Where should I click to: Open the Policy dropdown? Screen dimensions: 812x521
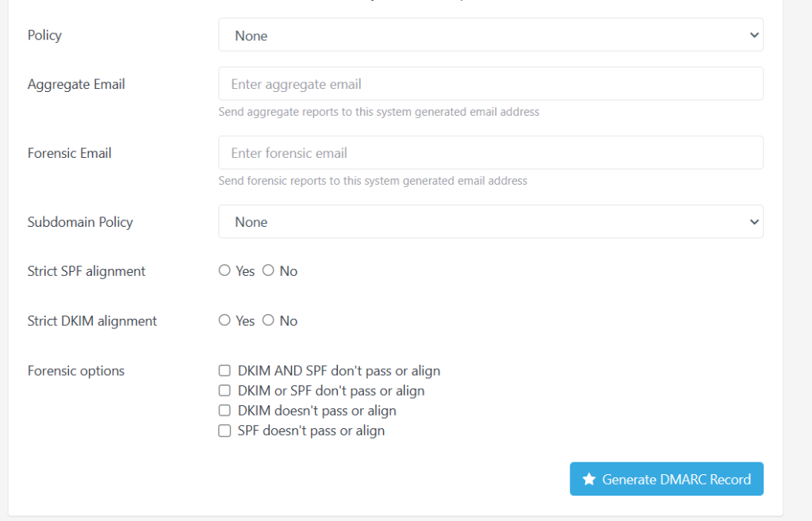click(x=490, y=35)
